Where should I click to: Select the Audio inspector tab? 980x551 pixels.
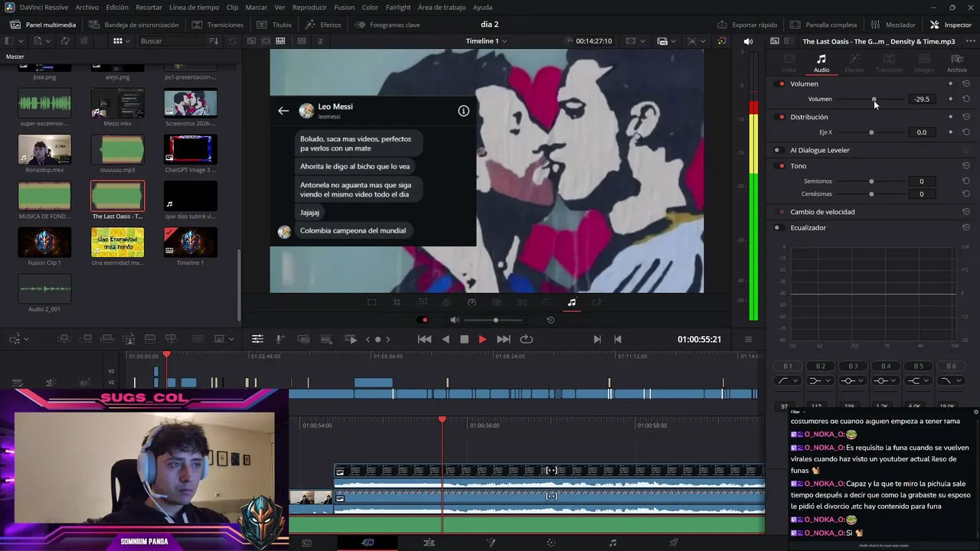(821, 63)
